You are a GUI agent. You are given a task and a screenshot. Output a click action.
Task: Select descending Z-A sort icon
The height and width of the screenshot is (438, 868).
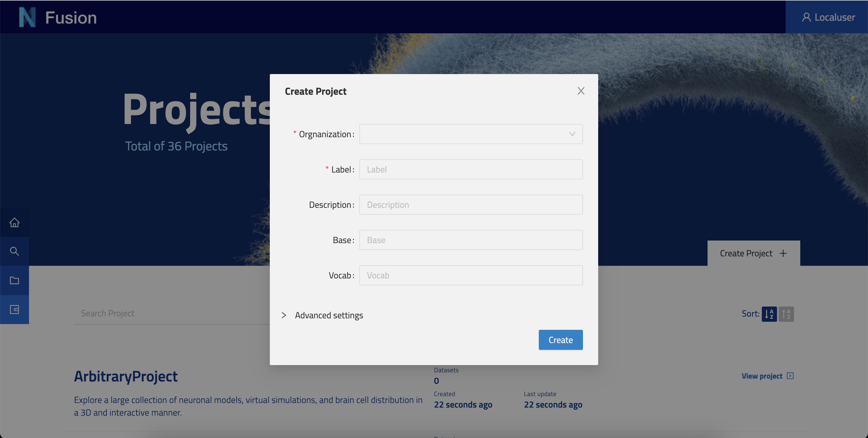(x=786, y=314)
